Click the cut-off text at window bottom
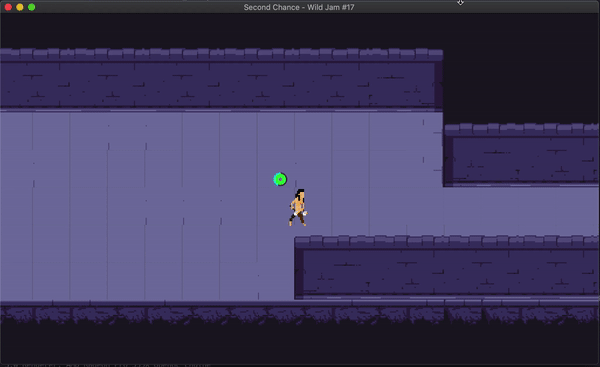 tap(109, 365)
